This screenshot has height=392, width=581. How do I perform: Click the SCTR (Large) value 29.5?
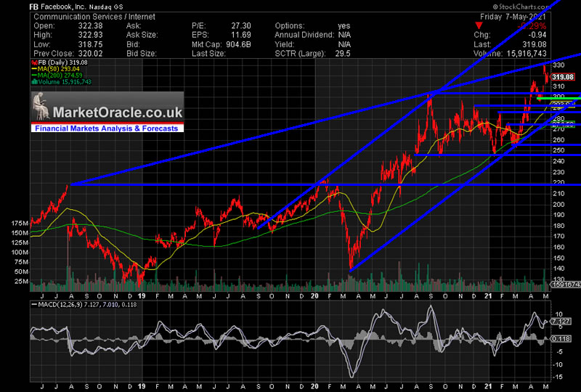pyautogui.click(x=343, y=54)
